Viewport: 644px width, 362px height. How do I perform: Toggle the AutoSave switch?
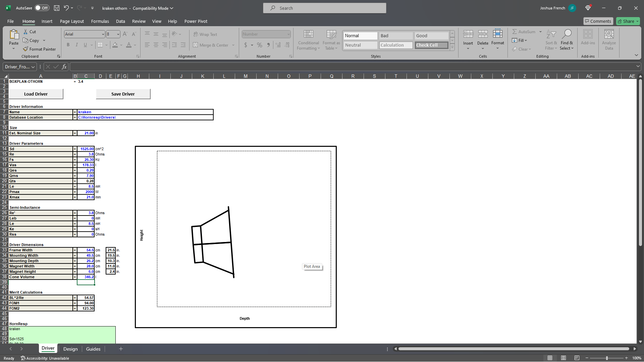[42, 8]
